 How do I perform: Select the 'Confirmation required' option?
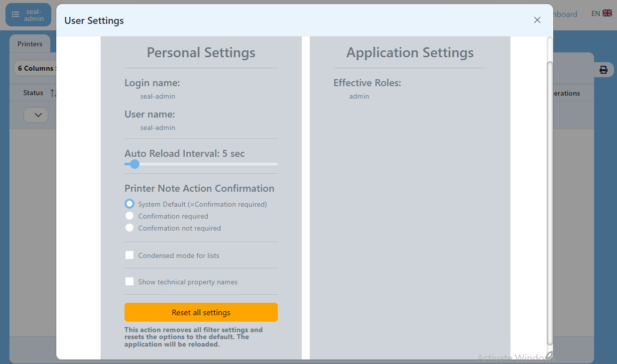(129, 216)
